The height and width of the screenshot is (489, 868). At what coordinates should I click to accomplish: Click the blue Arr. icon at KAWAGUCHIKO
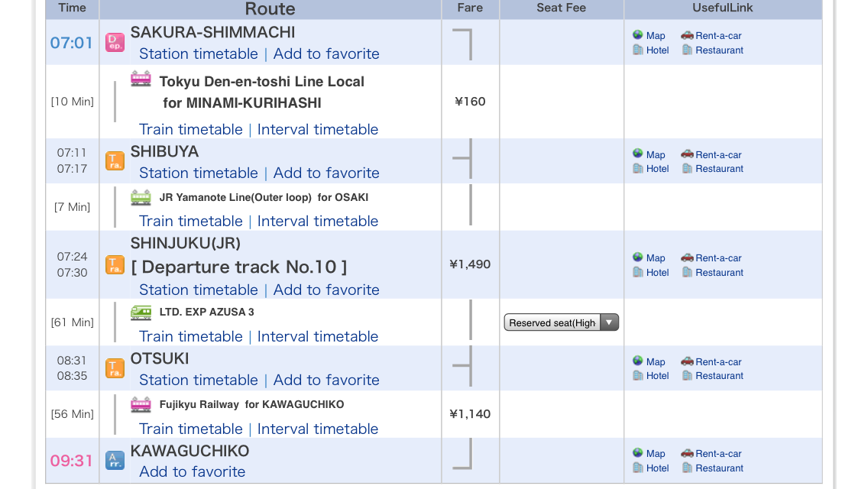coord(115,460)
